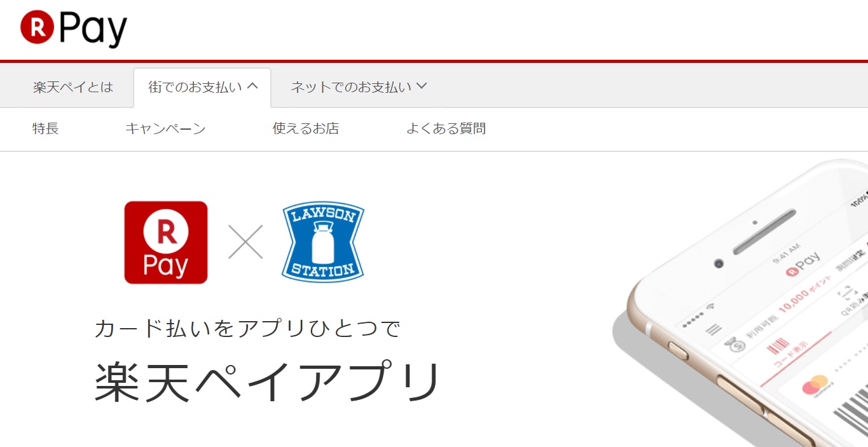Click the カード払いをアプリひとつで subtitle text
Image resolution: width=868 pixels, height=447 pixels.
point(247,329)
